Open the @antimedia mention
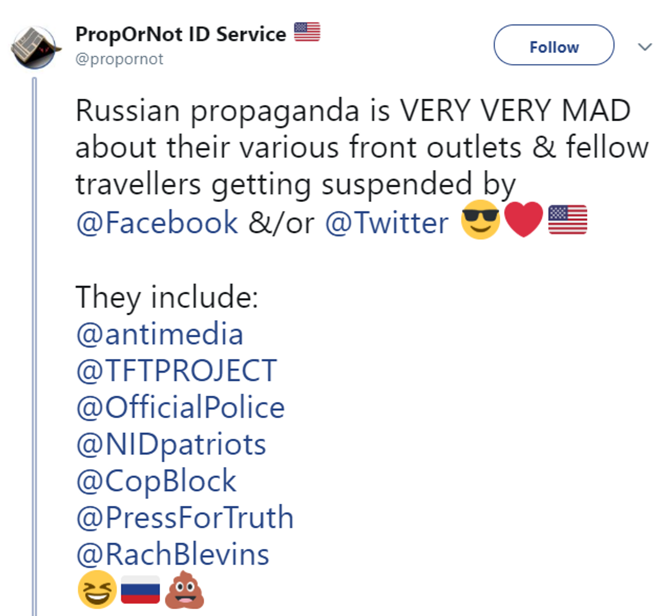 (160, 334)
